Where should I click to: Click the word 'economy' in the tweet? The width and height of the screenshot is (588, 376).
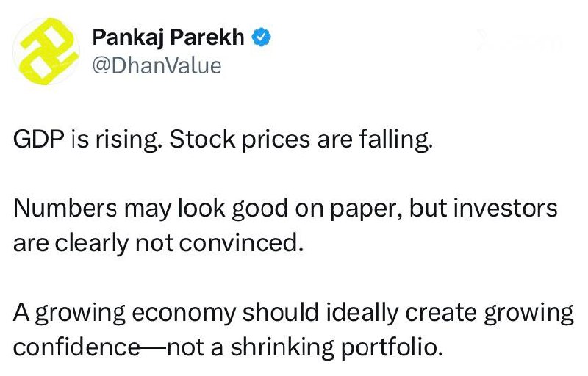[183, 314]
